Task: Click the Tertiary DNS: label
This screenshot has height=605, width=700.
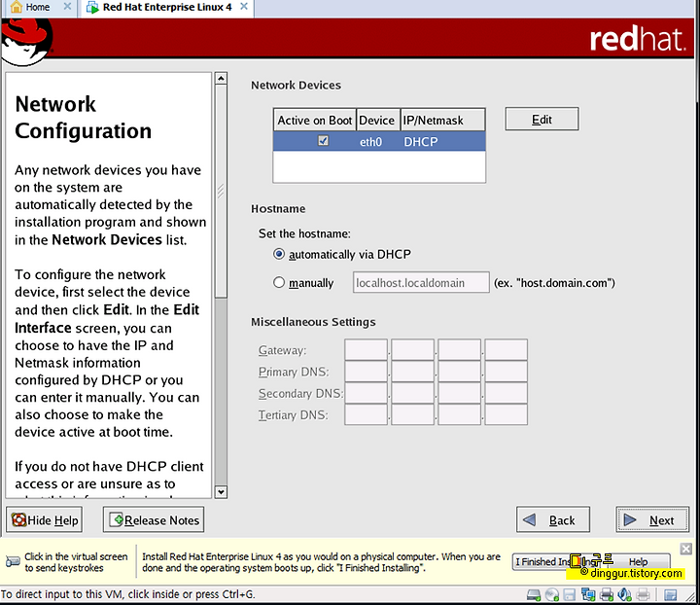Action: [293, 414]
